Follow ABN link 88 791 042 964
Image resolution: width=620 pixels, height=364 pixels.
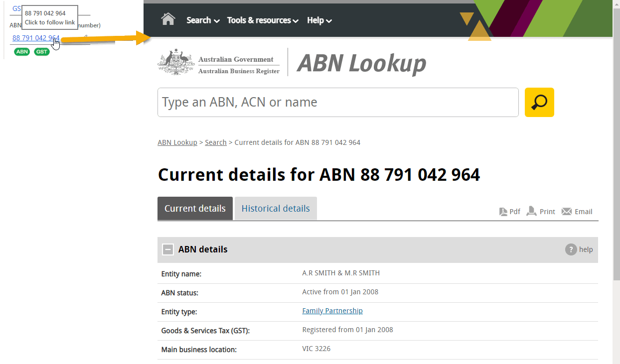tap(36, 38)
